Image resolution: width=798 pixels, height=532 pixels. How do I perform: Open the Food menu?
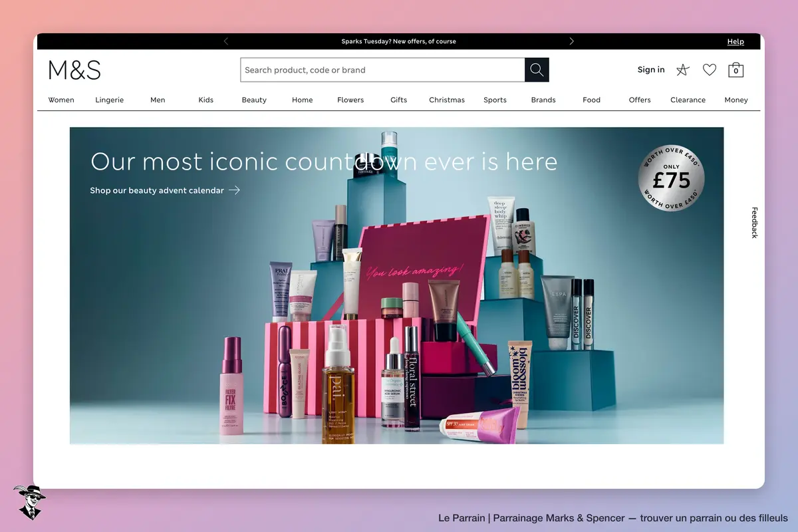[x=592, y=100]
